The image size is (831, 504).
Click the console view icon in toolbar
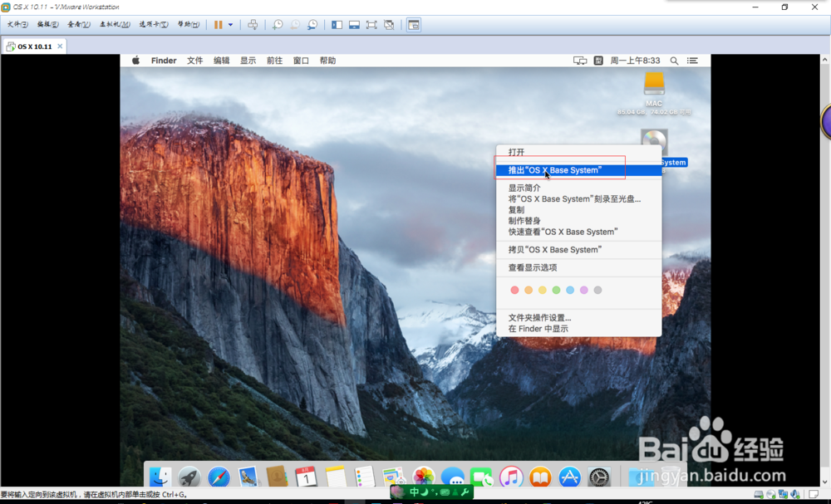pyautogui.click(x=414, y=25)
